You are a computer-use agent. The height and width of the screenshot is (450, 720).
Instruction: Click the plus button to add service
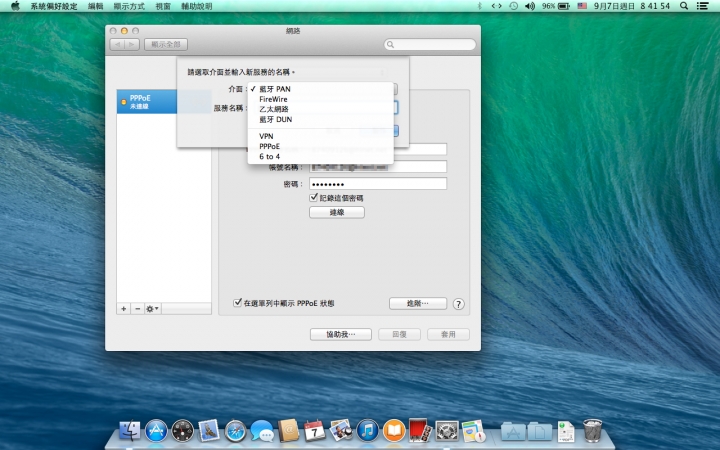click(x=124, y=309)
